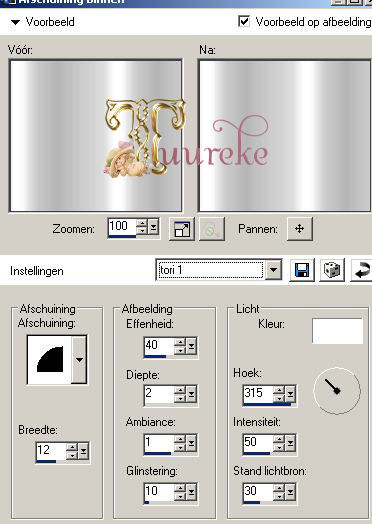The width and height of the screenshot is (372, 524).
Task: Edit the Zoomen value field
Action: 122,227
